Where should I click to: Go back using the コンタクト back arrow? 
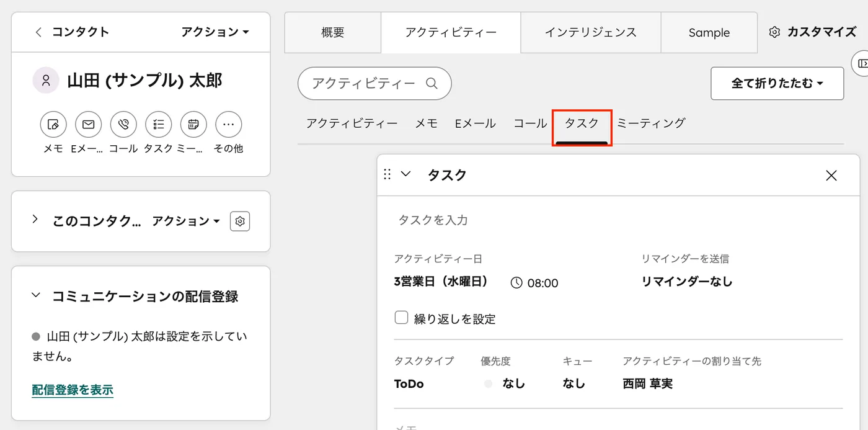38,32
